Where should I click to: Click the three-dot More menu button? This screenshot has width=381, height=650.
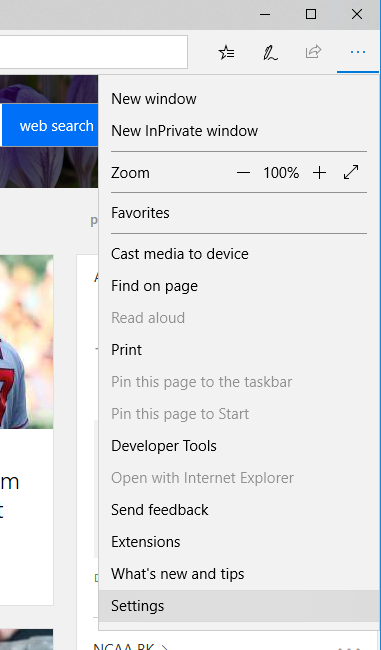click(x=358, y=52)
